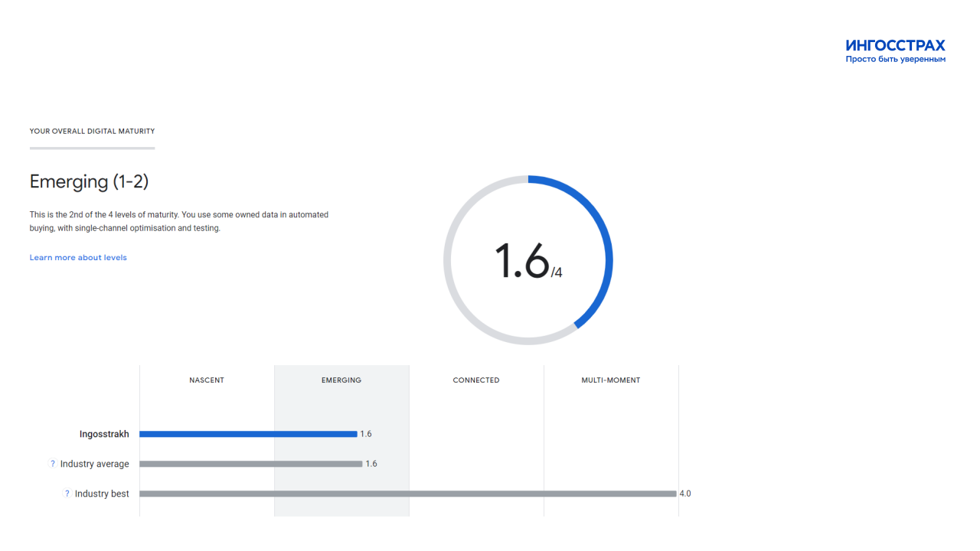The height and width of the screenshot is (551, 980).
Task: Click the Industry average row label
Action: [x=95, y=464]
